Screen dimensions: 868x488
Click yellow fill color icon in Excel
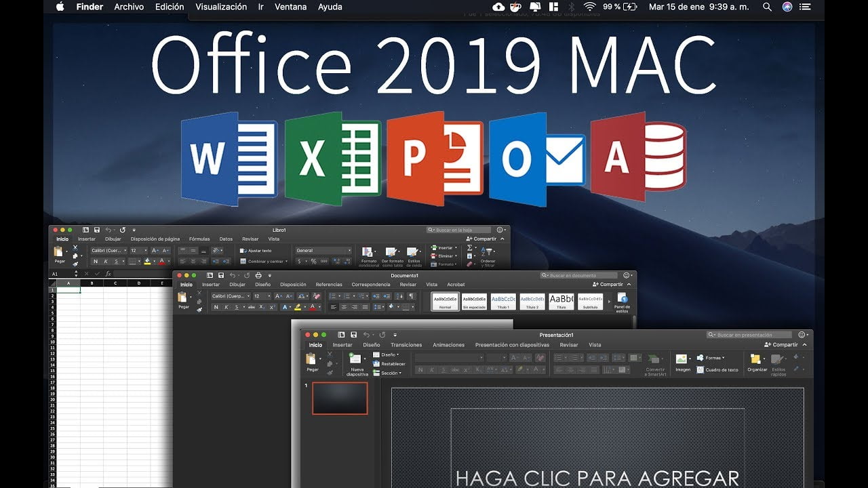pos(147,261)
